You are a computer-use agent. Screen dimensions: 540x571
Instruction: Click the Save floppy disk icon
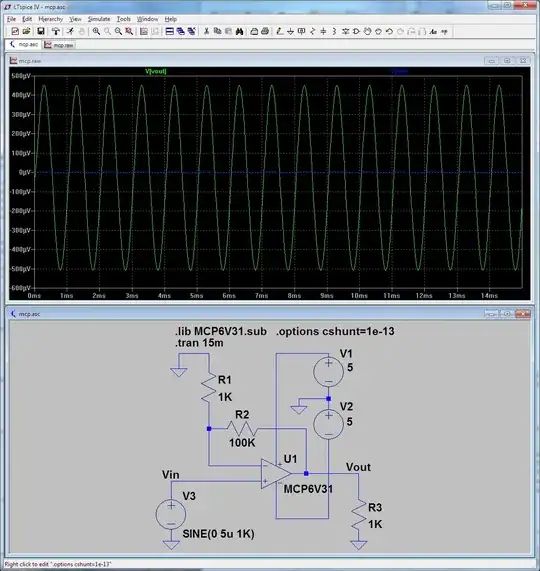click(x=41, y=31)
